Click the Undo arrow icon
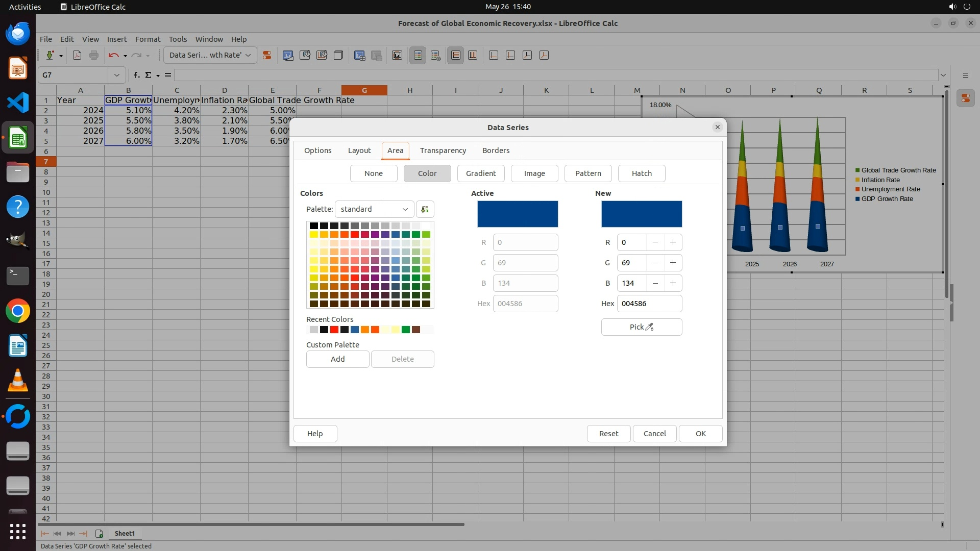Image resolution: width=980 pixels, height=551 pixels. (113, 55)
